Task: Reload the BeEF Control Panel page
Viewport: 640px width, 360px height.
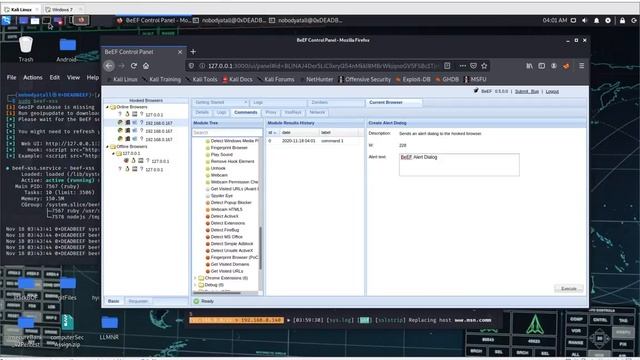Action: coord(133,66)
